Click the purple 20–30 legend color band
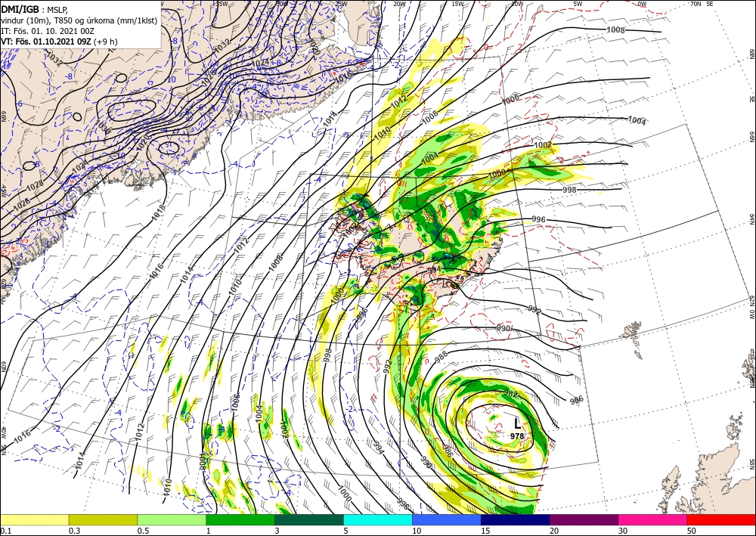756x536 pixels. point(584,519)
